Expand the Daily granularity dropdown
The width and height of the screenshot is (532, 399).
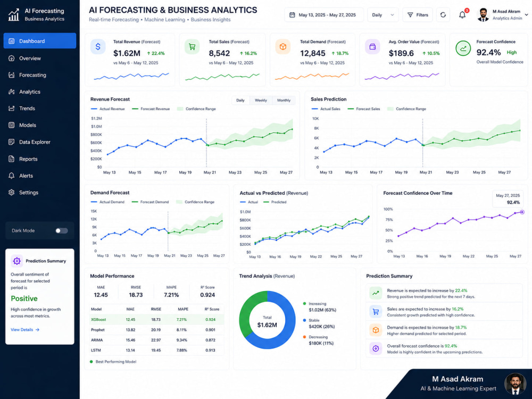pos(383,15)
